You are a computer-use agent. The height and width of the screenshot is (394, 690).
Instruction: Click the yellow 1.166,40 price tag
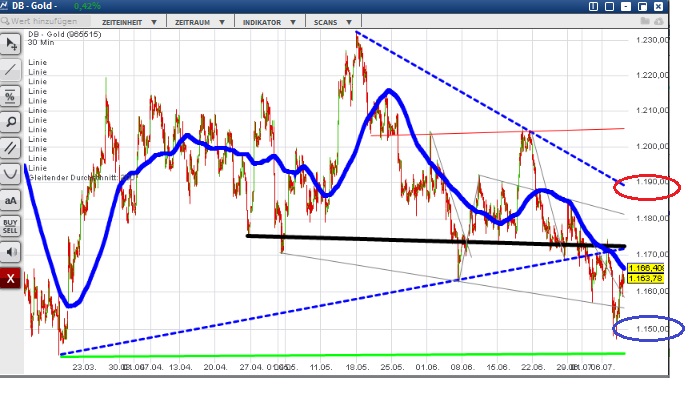(646, 268)
